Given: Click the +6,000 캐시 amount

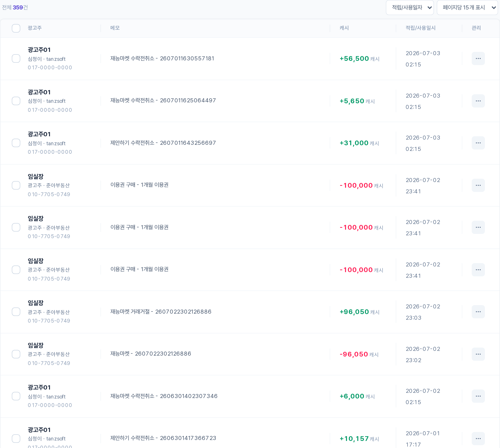Looking at the screenshot, I should click(x=357, y=396).
